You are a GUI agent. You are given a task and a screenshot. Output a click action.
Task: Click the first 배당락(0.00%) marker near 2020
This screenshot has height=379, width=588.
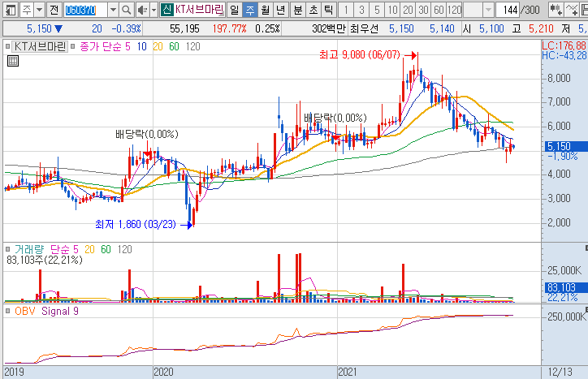[x=147, y=134]
